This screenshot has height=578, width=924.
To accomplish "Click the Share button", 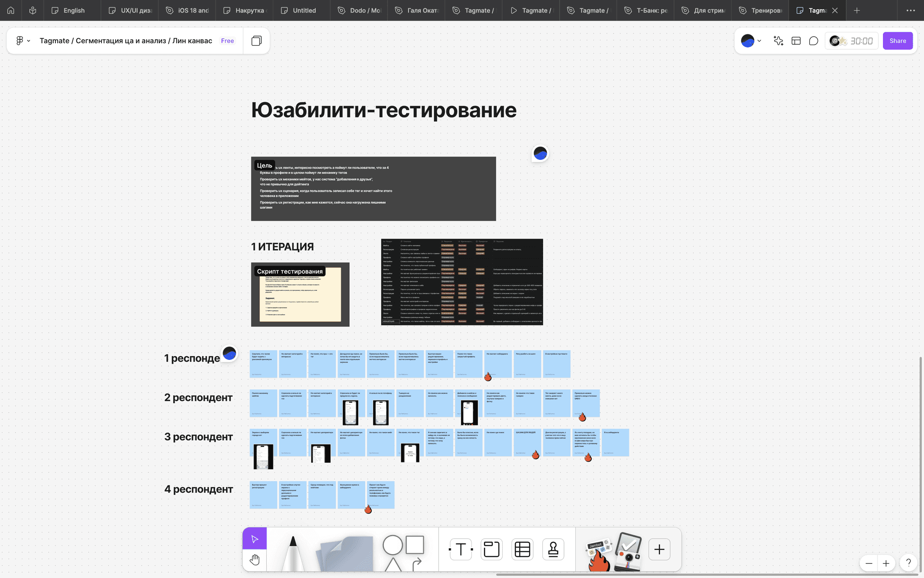I will tap(897, 41).
